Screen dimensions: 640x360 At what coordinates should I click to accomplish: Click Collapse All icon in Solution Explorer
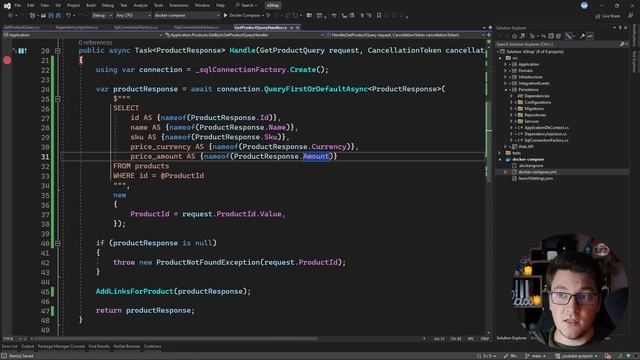pos(551,36)
